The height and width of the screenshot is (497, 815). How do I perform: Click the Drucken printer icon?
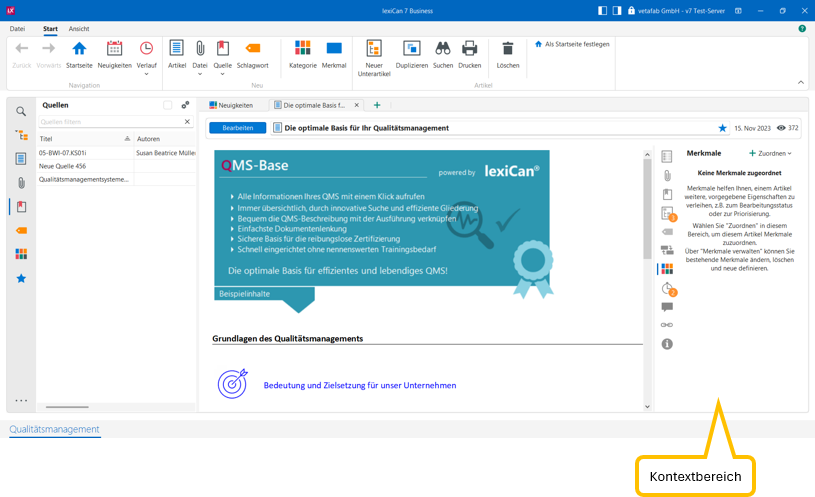point(469,49)
